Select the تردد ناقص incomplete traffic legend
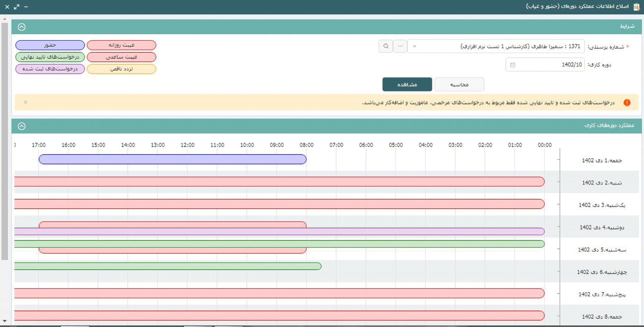The height and width of the screenshot is (327, 644). (121, 69)
